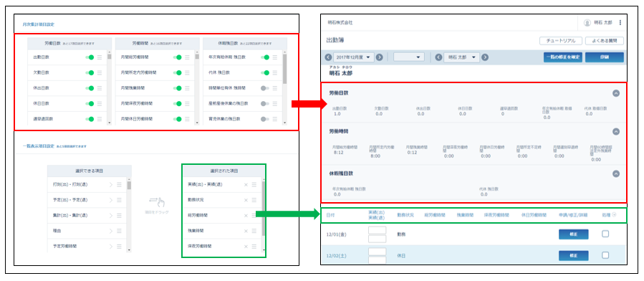Screen dimensions: 644x281
Task: Toggle the 月間残業時間 switch
Action: 178,88
